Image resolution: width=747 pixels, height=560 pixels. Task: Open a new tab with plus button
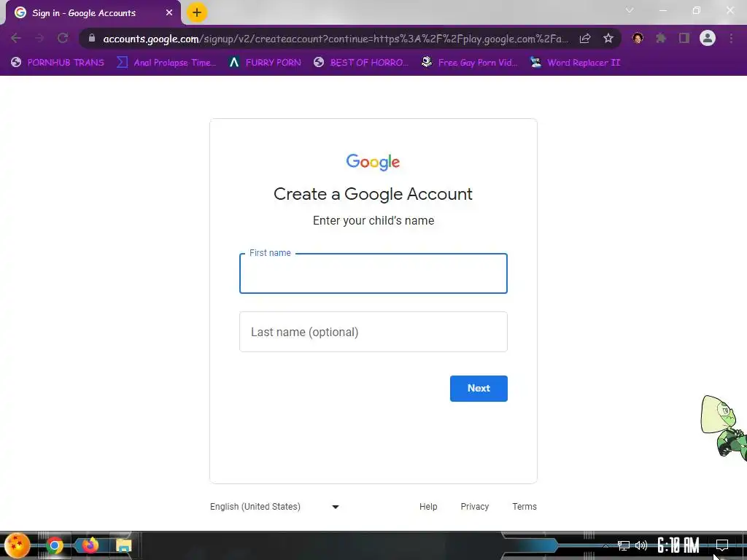pyautogui.click(x=197, y=12)
